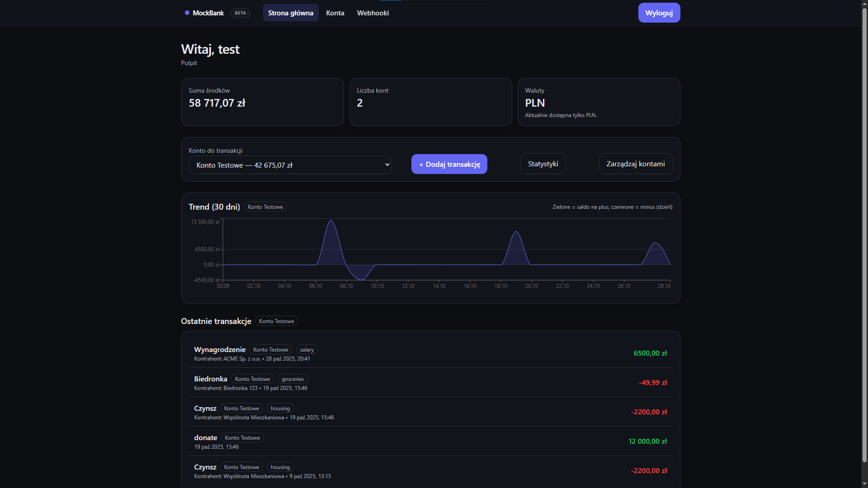Screen dimensions: 868x488
Task: Log out with the Wyloguj button
Action: click(x=659, y=13)
